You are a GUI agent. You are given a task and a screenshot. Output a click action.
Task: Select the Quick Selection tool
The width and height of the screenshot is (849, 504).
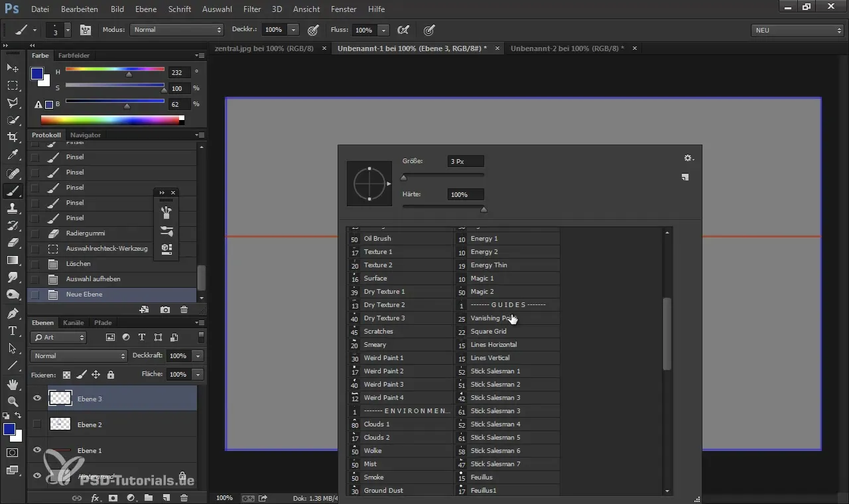pos(13,120)
